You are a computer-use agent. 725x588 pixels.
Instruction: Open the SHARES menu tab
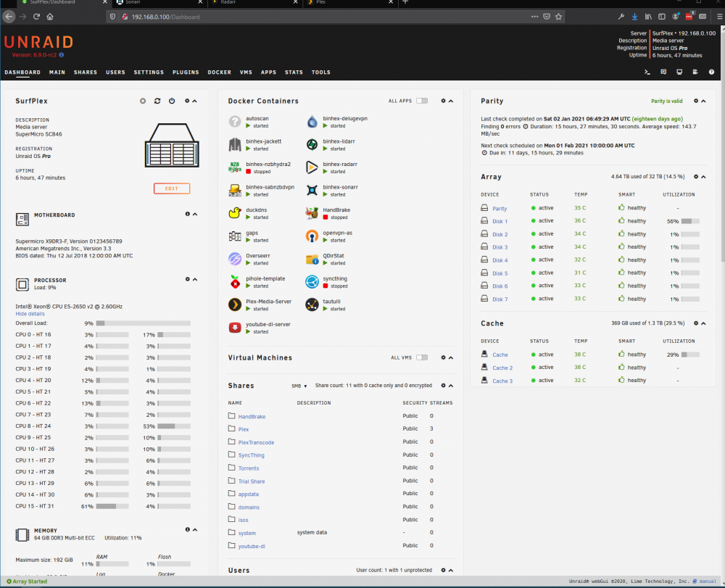(86, 73)
